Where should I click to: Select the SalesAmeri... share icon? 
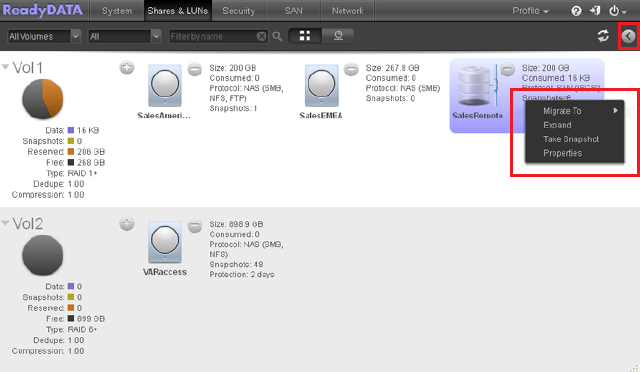(165, 85)
